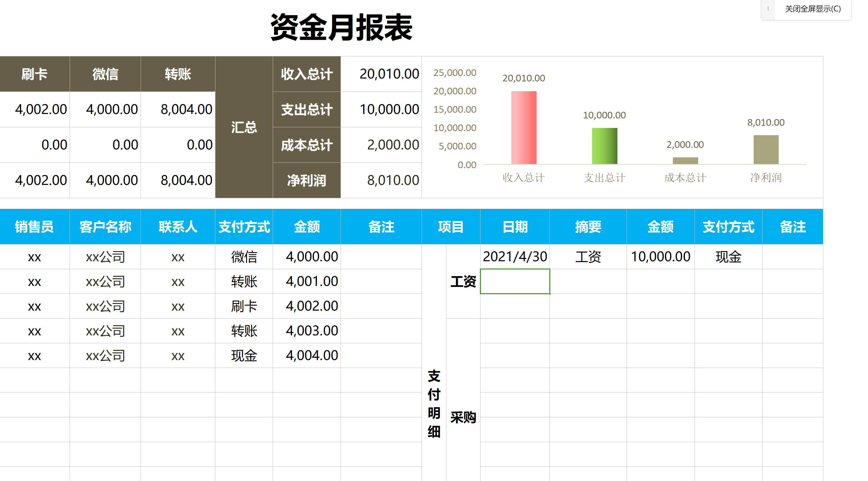Click the xx公司 cell in the 4,004.00 row

tap(105, 355)
